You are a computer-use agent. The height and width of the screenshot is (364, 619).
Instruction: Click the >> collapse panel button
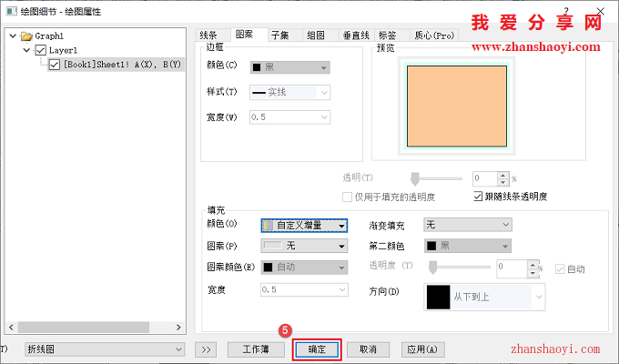pyautogui.click(x=206, y=349)
